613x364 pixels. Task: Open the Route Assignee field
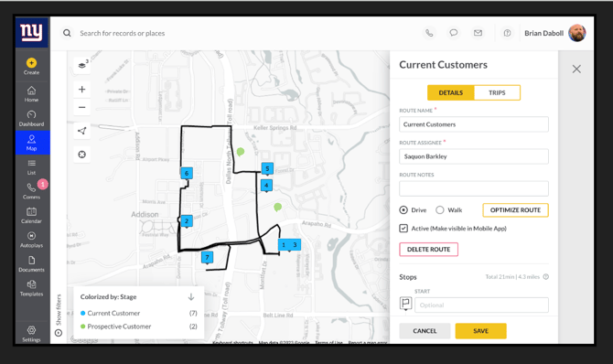click(x=474, y=156)
